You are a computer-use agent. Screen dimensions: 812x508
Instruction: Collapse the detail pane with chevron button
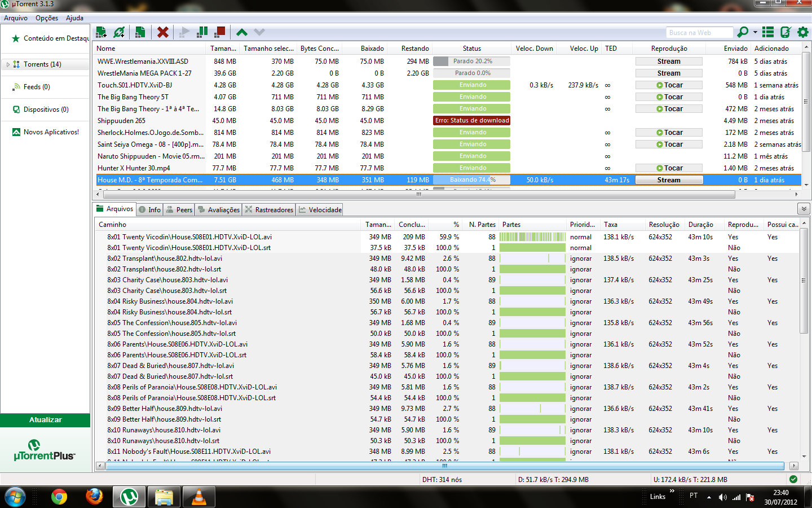coord(804,209)
